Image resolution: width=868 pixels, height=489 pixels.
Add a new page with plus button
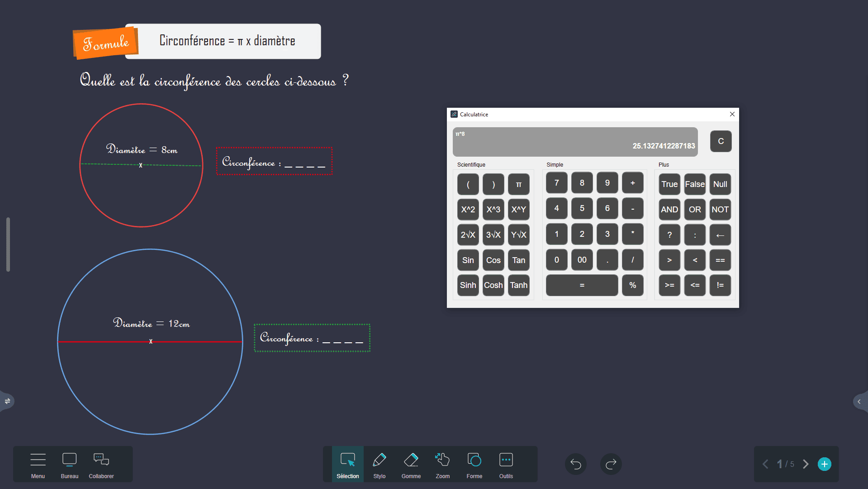tap(824, 464)
